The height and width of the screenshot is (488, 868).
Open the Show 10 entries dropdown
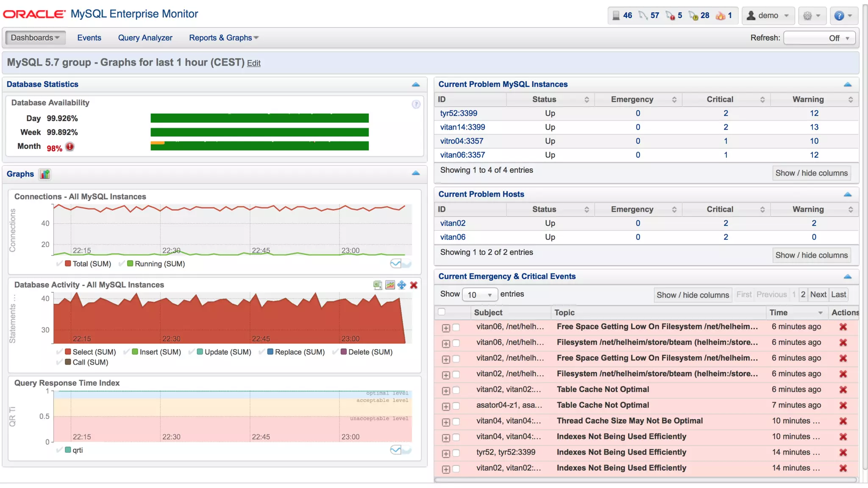480,294
